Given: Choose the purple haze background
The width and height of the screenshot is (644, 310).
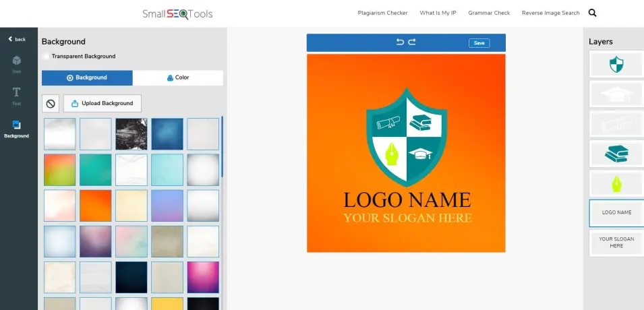Looking at the screenshot, I should (95, 241).
